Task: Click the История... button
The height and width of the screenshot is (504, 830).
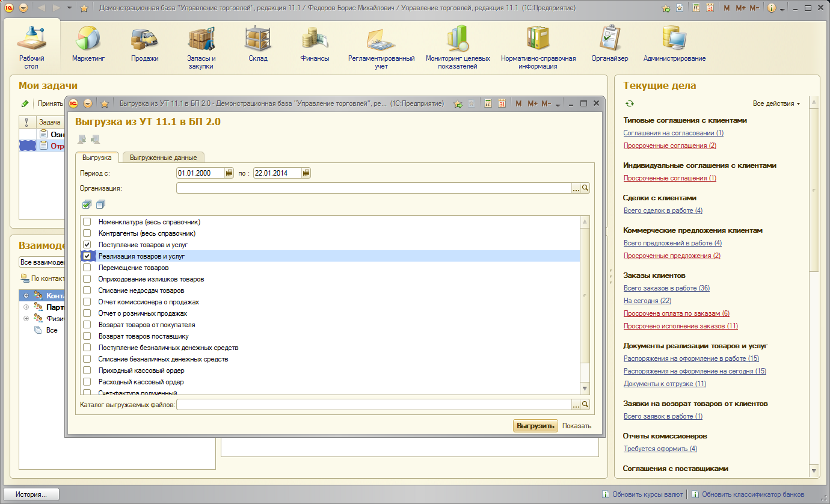Action: coord(31,494)
